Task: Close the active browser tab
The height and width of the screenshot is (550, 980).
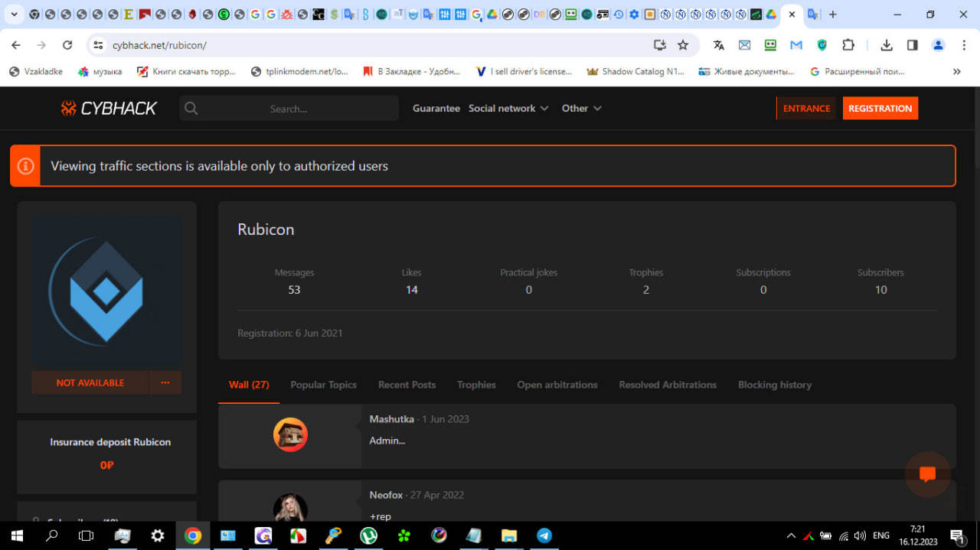Action: [x=792, y=14]
